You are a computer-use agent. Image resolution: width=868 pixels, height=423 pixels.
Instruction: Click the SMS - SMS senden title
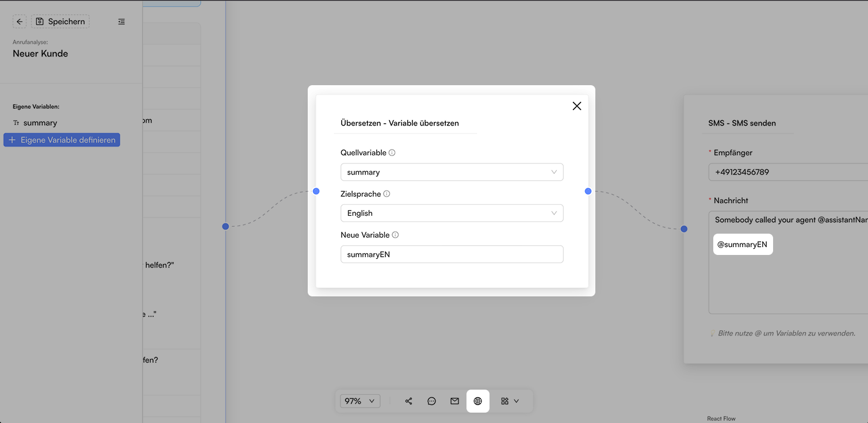[742, 123]
